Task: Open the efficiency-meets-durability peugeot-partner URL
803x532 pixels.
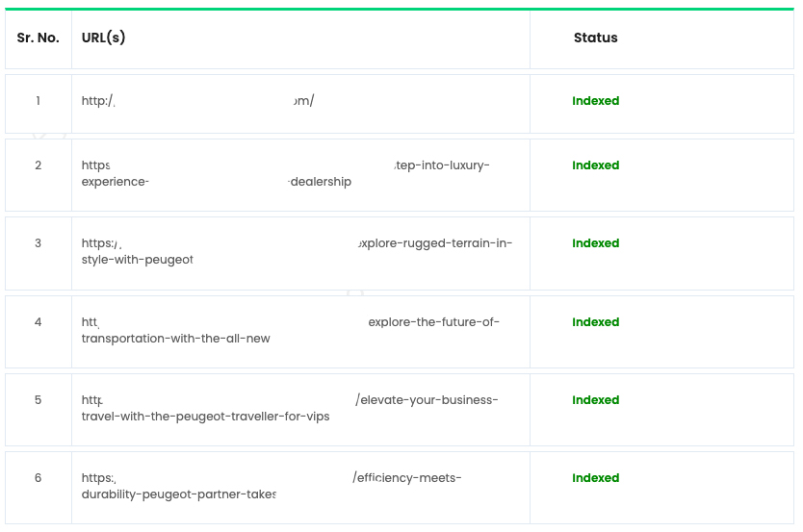Action: tap(272, 486)
